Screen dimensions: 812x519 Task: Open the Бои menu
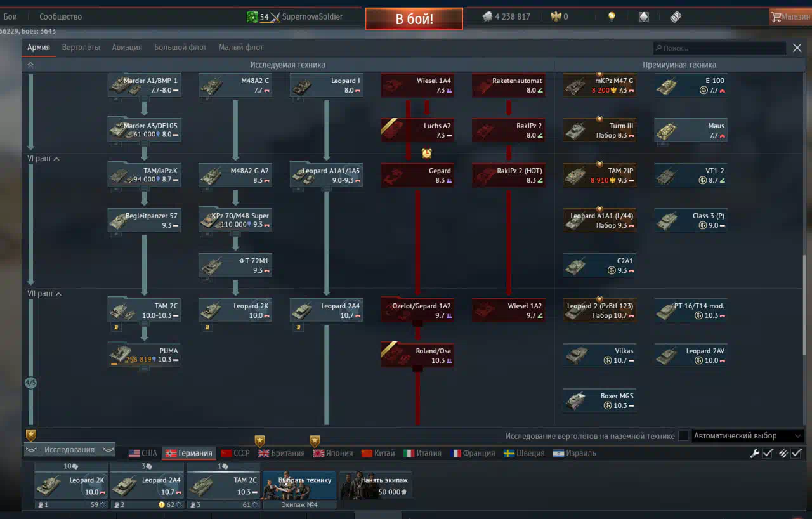point(10,17)
